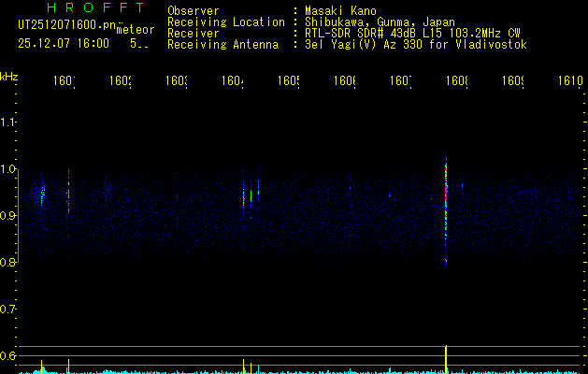This screenshot has width=588, height=374.
Task: Click the 1.0 frequency axis tick
Action: 9,169
